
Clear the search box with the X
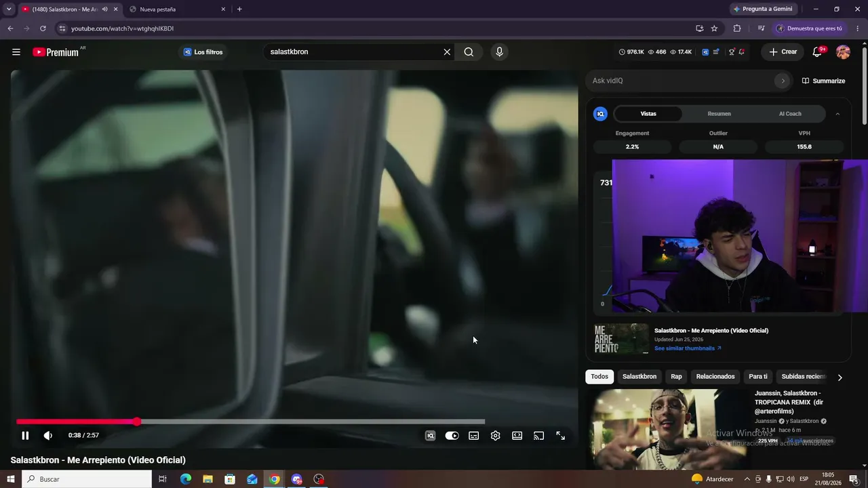(447, 52)
